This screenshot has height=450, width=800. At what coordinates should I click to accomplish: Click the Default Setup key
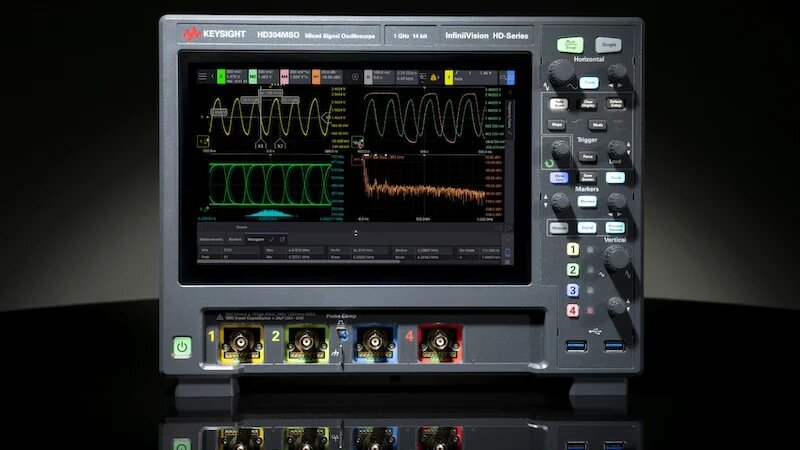click(x=616, y=104)
